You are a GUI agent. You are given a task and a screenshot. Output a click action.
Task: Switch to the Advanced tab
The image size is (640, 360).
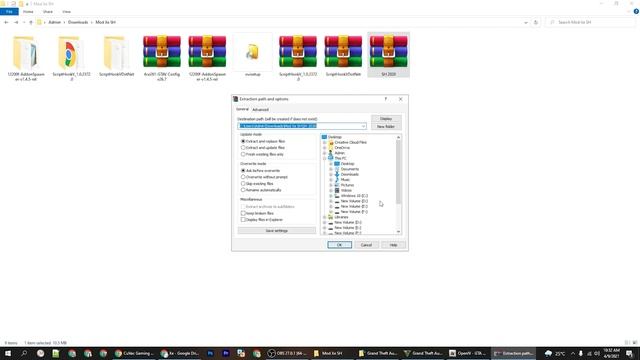(x=260, y=110)
